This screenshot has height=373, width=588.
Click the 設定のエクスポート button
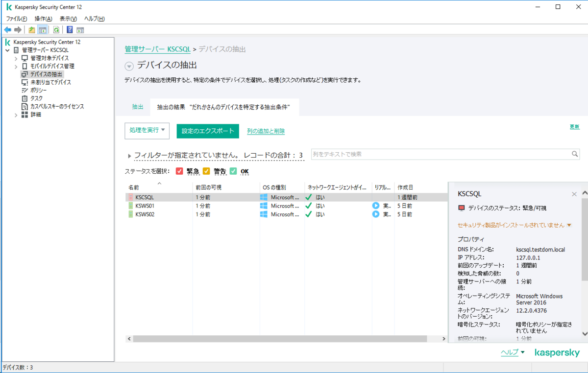(x=208, y=131)
